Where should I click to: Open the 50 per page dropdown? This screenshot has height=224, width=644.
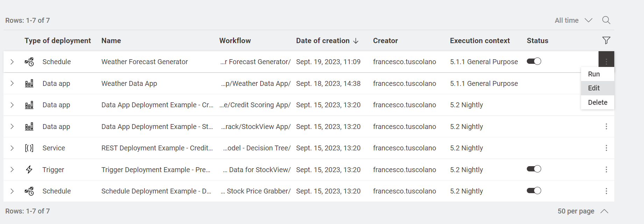pyautogui.click(x=582, y=211)
